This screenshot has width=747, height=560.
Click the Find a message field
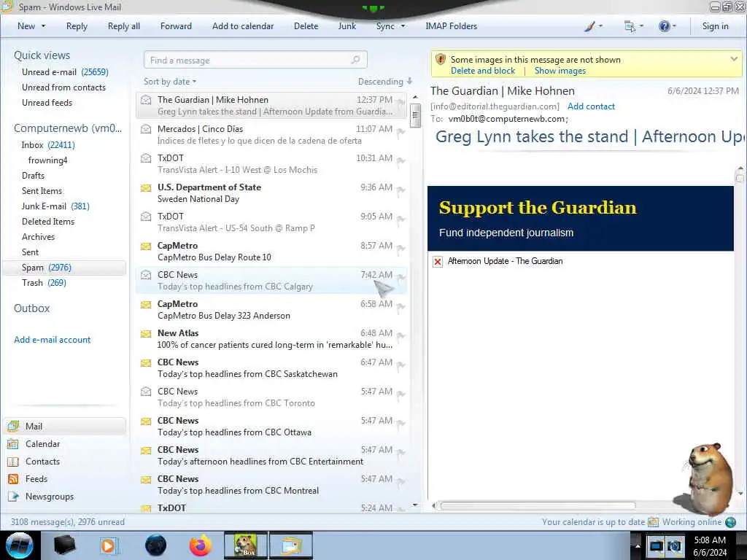pyautogui.click(x=255, y=60)
